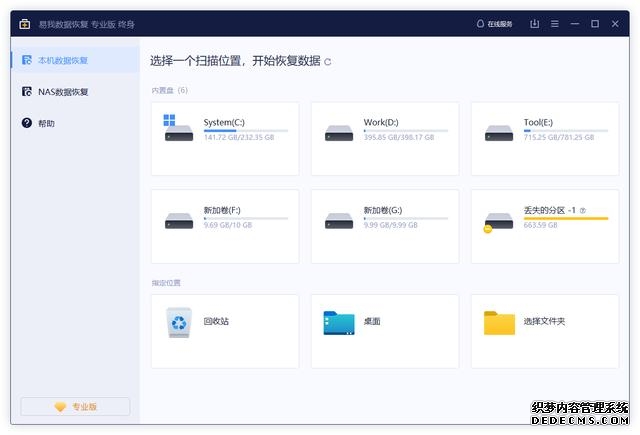
Task: Click the Tool(E:) usage bar
Action: [566, 131]
